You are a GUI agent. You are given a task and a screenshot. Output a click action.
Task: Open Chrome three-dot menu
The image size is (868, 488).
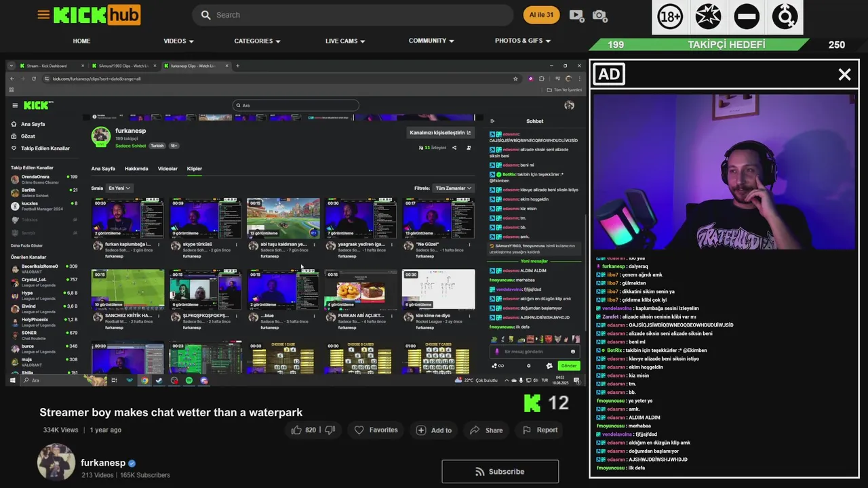580,79
